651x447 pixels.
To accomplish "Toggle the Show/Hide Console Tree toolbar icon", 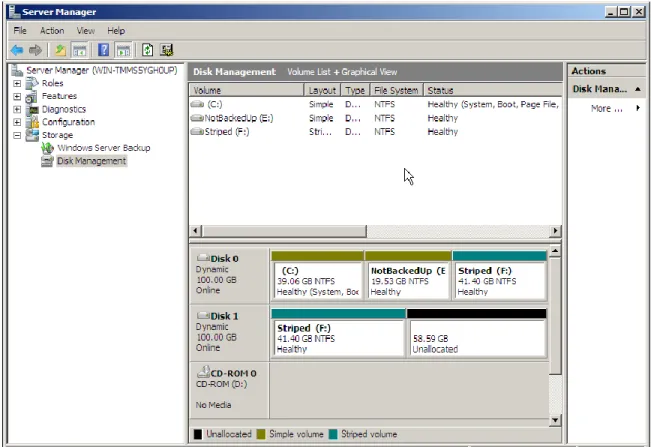I will 79,51.
